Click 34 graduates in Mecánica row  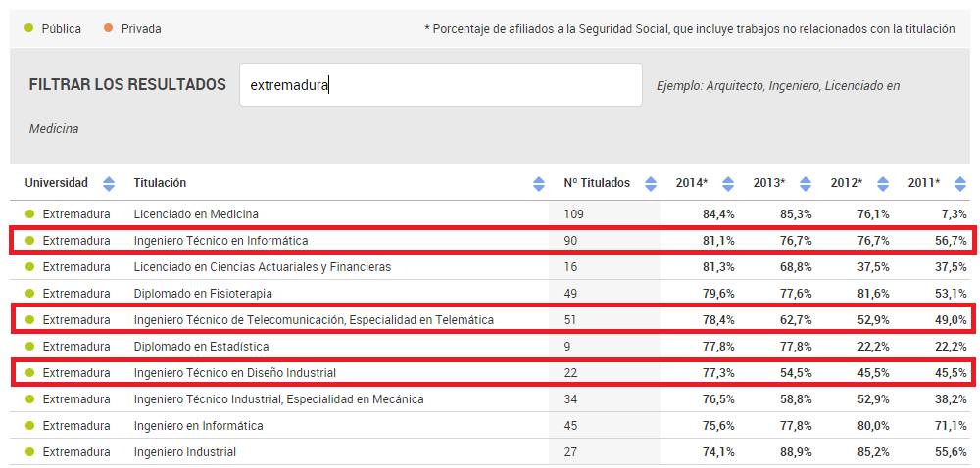(570, 398)
